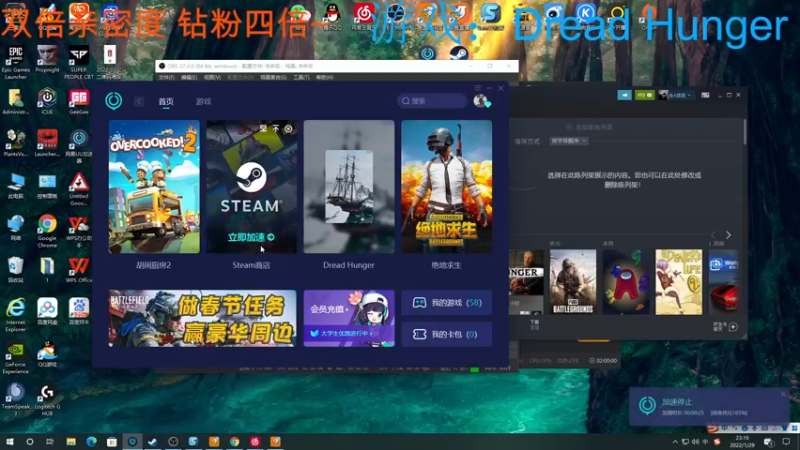Open File Explorer from the taskbar
Viewport: 800px width, 450px height.
coord(70,441)
